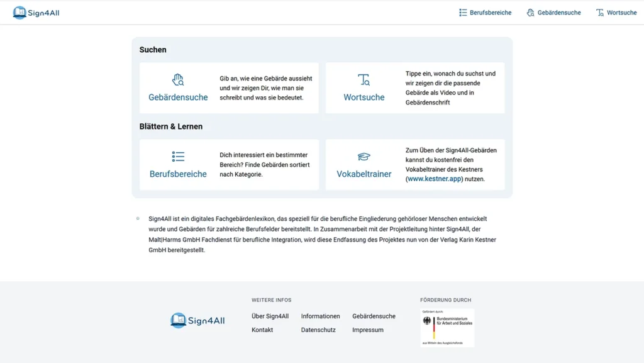Image resolution: width=644 pixels, height=363 pixels.
Task: Open the Über Sign4All page
Action: [270, 316]
